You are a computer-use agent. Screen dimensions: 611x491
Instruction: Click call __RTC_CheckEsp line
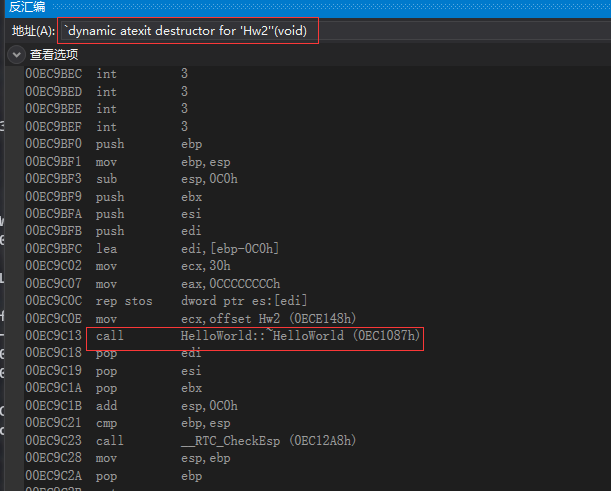(191, 441)
